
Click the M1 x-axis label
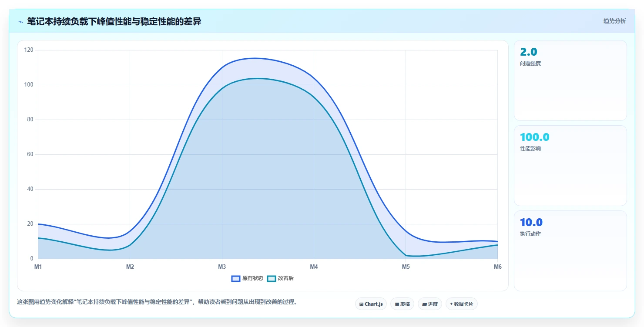click(38, 267)
